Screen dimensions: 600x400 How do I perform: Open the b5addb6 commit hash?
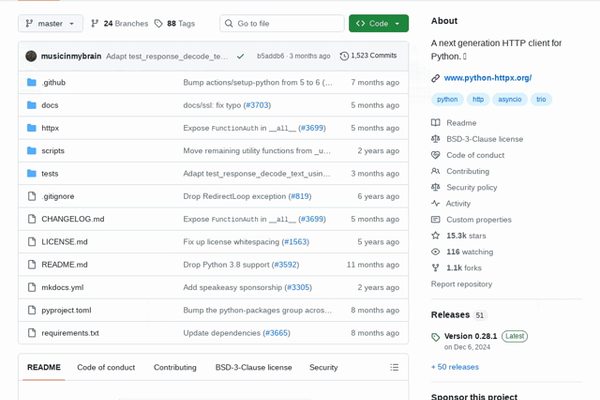pos(271,56)
